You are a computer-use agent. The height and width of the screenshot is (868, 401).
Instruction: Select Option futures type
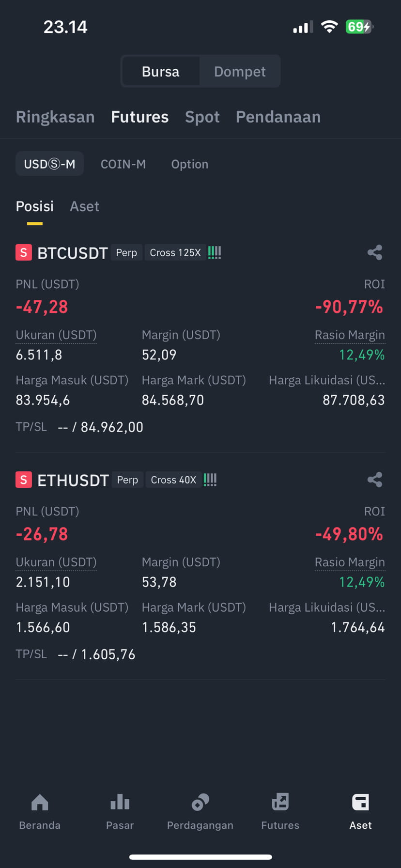[190, 164]
